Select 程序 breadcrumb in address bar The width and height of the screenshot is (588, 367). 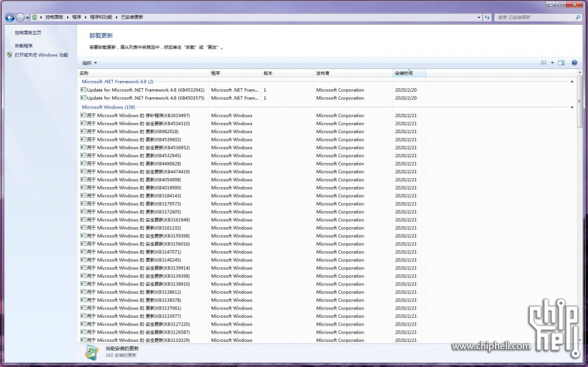point(77,17)
